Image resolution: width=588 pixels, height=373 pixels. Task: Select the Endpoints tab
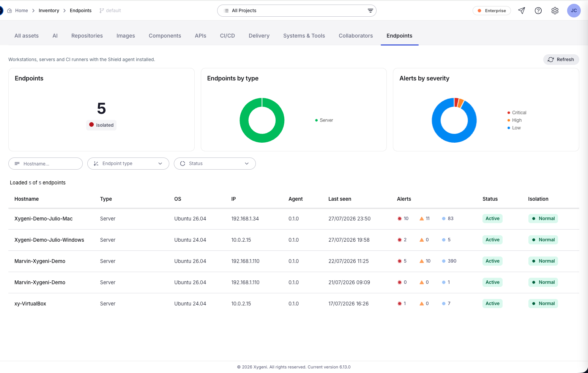tap(399, 36)
